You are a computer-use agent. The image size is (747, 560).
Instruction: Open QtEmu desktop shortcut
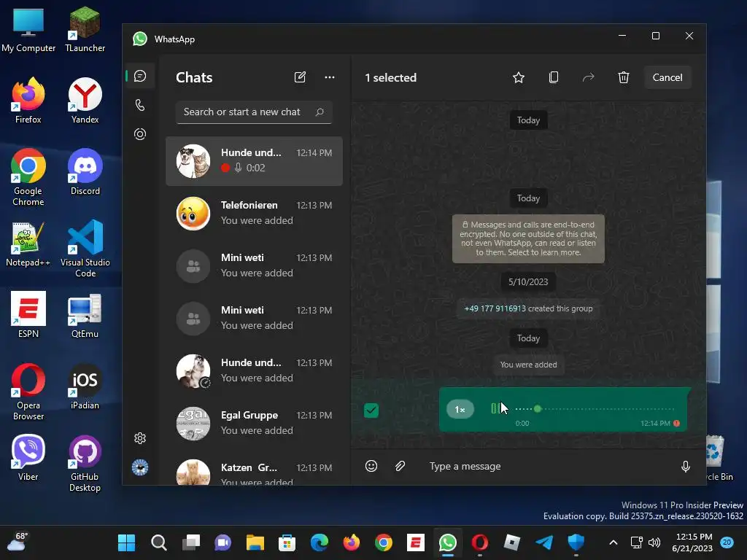pos(85,315)
